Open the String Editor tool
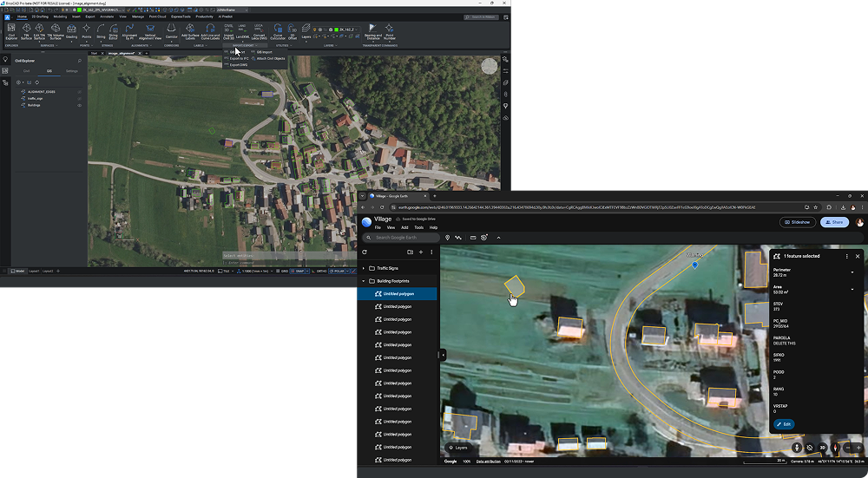Image resolution: width=868 pixels, height=478 pixels. click(114, 31)
